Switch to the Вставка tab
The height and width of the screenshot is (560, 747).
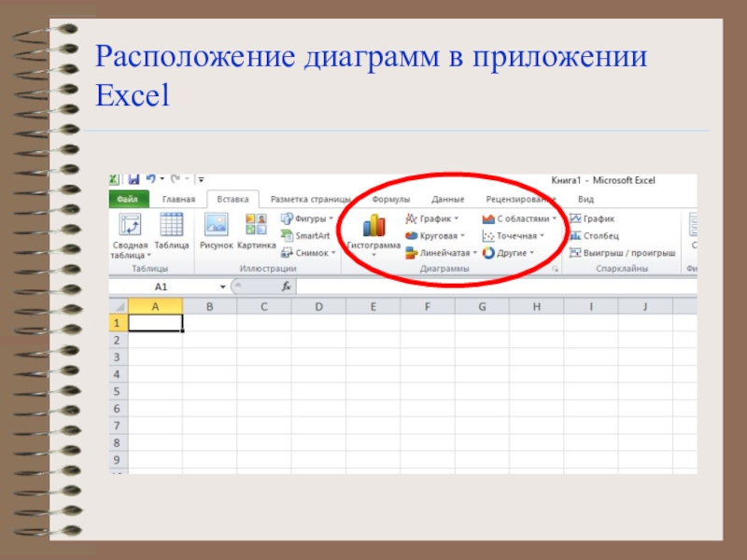tap(233, 199)
